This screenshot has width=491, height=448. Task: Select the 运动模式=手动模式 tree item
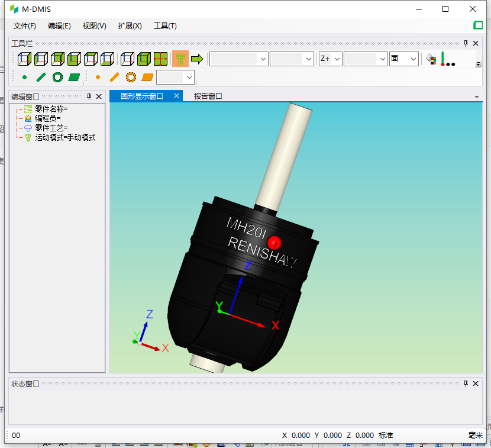[65, 137]
